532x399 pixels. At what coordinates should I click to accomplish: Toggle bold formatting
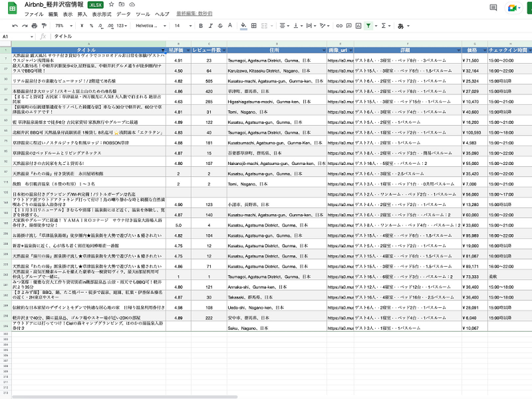201,26
